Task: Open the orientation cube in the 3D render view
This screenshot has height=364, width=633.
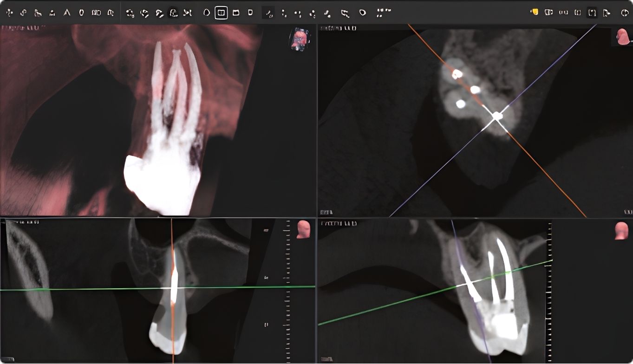Action: pos(300,39)
